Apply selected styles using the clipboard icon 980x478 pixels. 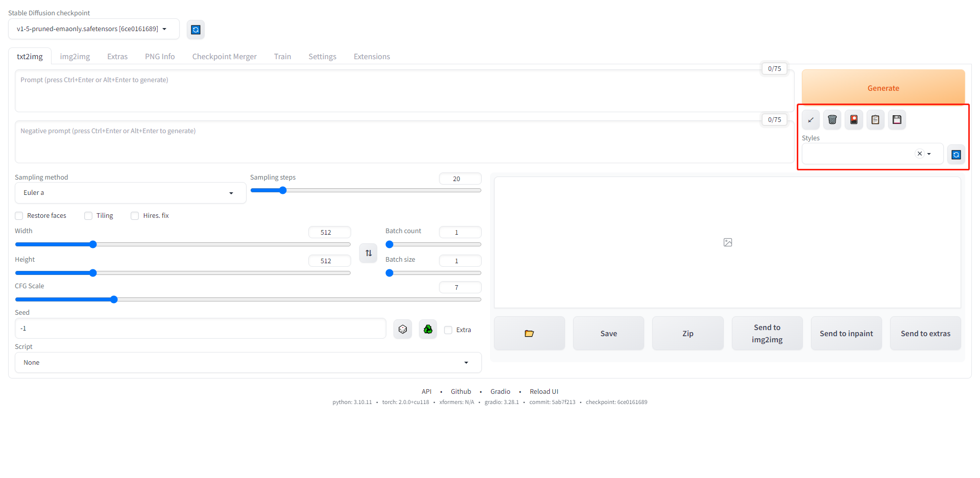[875, 120]
